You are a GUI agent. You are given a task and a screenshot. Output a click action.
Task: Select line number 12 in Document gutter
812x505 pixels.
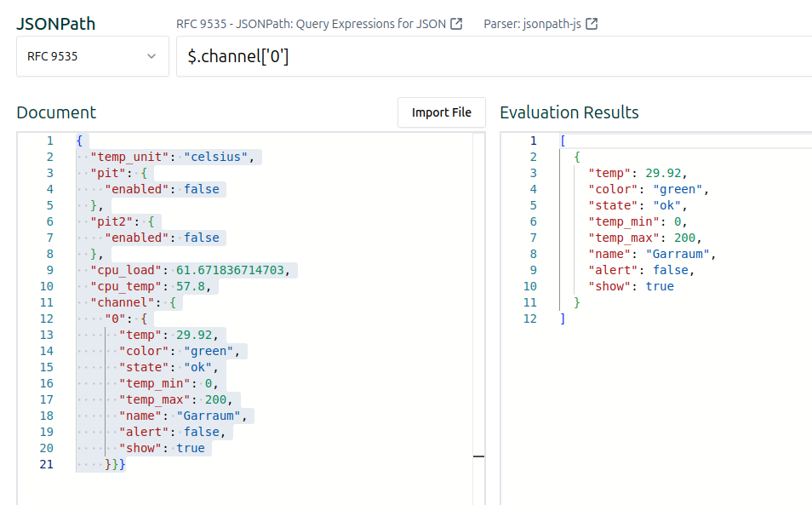point(47,318)
